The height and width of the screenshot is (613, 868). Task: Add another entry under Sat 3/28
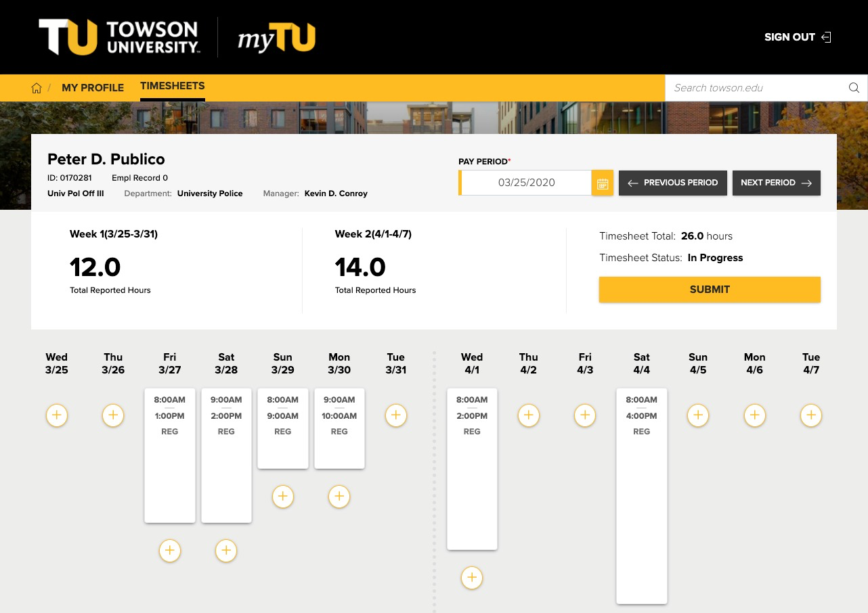click(226, 551)
